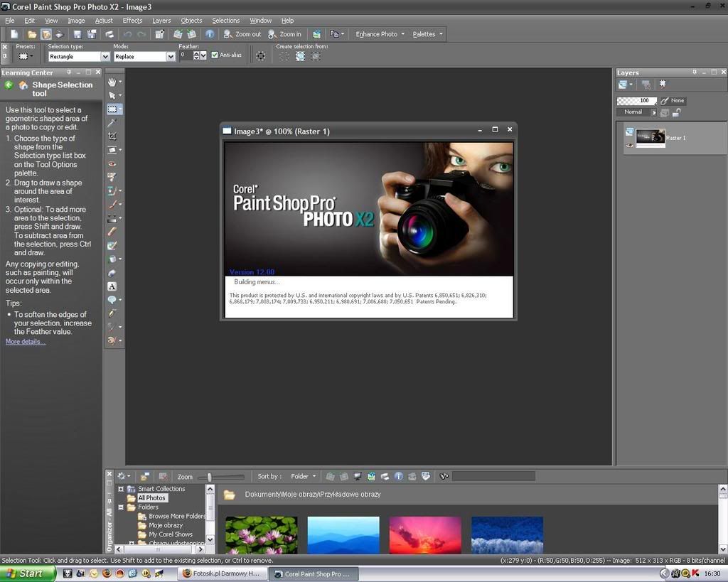This screenshot has height=582, width=728.
Task: Select the Dropper tool
Action: coord(112,122)
